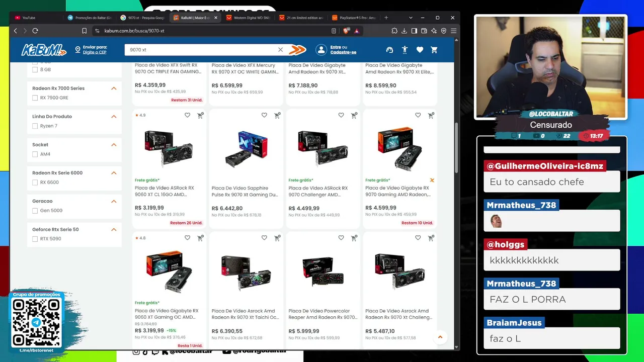
Task: Clear the KaBuM search field with the X
Action: click(x=280, y=50)
